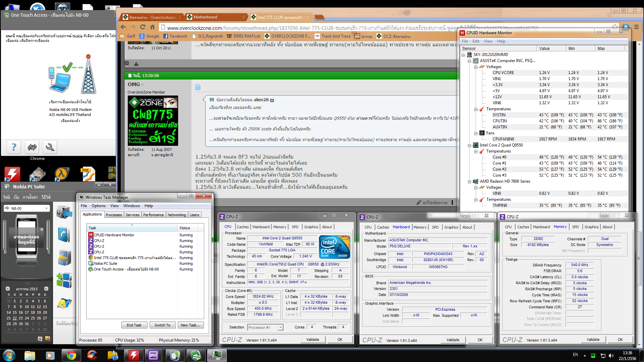Viewport: 644px width, 362px height.
Task: Click the Chrome reload page icon
Action: 143,27
